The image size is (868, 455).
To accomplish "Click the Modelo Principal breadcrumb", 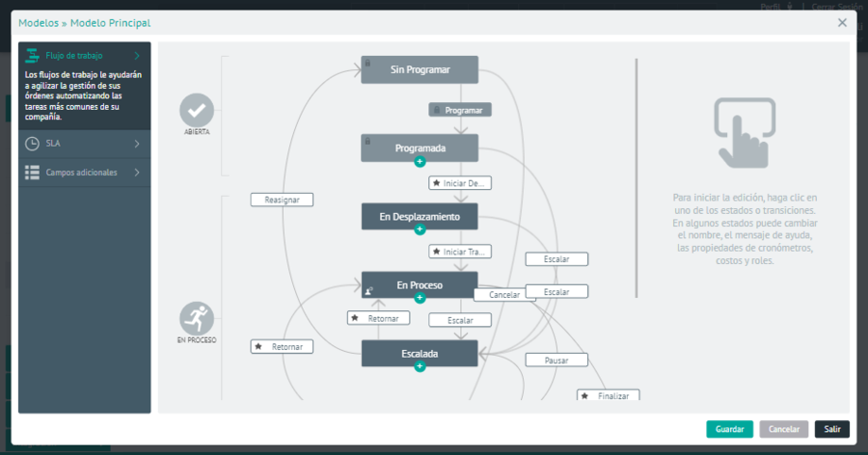I will [110, 23].
